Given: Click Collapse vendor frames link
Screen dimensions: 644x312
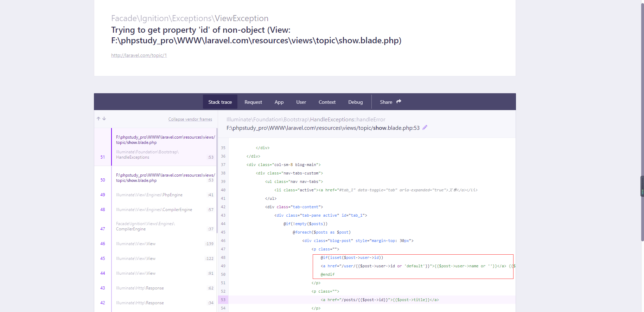Looking at the screenshot, I should click(190, 119).
